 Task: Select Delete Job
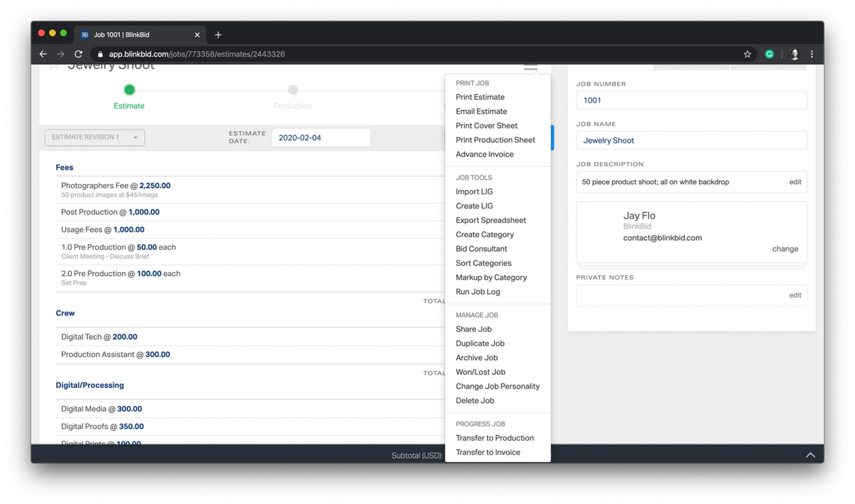(475, 400)
